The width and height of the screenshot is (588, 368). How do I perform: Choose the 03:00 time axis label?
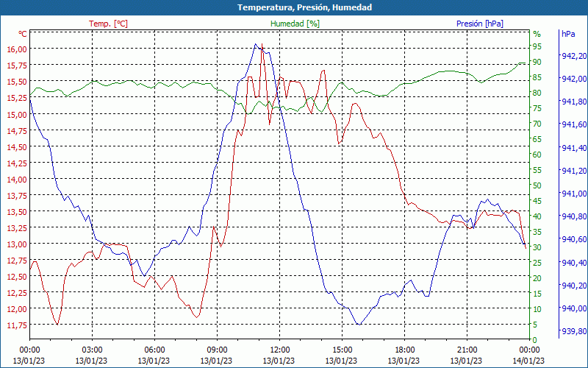click(92, 351)
